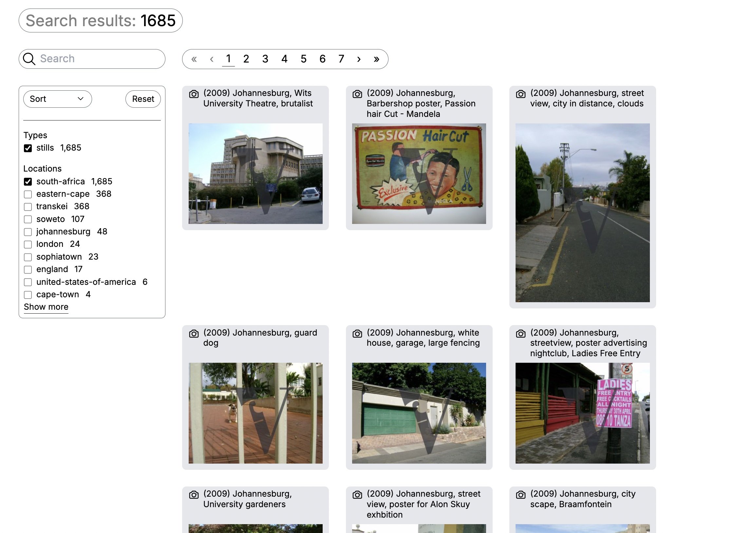
Task: Click camera icon beside city in distance title
Action: coord(520,94)
